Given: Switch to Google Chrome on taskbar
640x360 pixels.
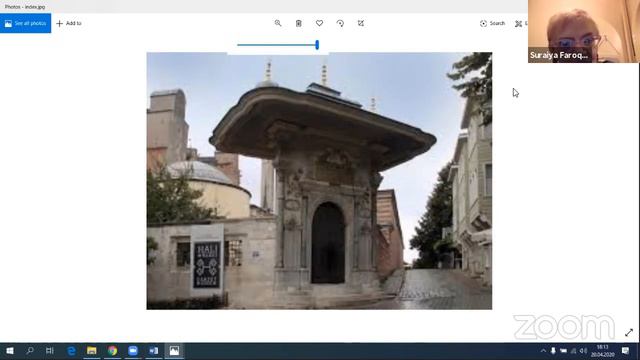Looking at the screenshot, I should coord(112,351).
